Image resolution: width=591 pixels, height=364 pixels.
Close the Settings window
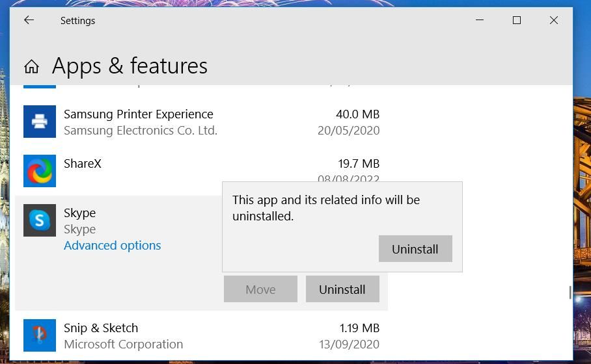pos(554,20)
